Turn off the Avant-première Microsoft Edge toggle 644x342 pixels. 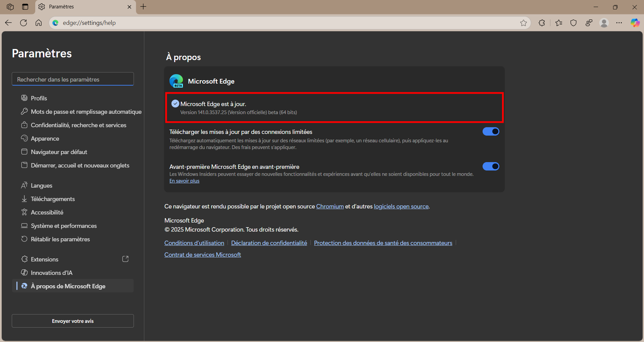tap(491, 166)
